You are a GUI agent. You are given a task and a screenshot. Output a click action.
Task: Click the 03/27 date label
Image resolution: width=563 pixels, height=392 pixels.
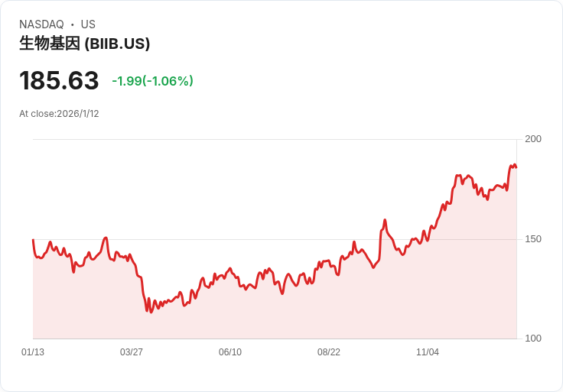[x=132, y=352]
